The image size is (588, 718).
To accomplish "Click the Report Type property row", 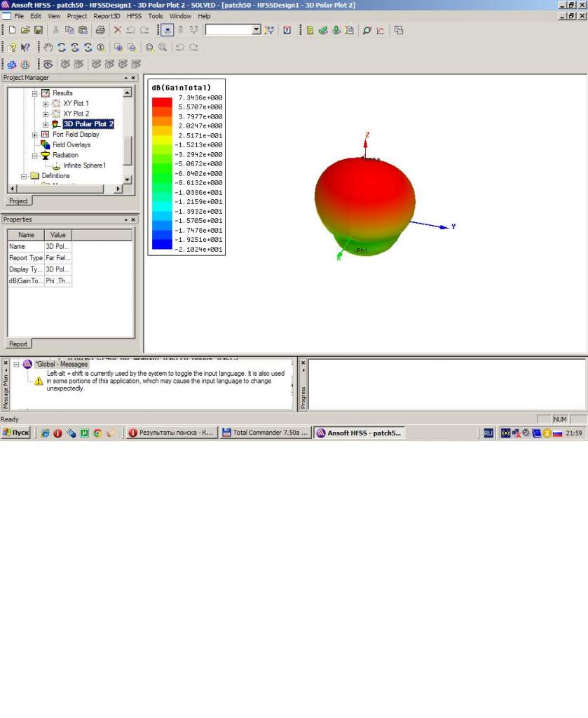I will tap(40, 258).
